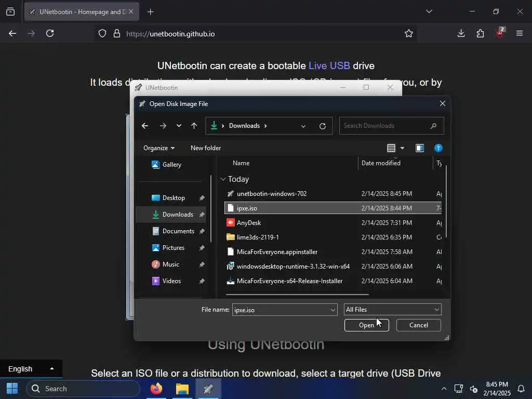Open the Organize menu

coord(159,148)
